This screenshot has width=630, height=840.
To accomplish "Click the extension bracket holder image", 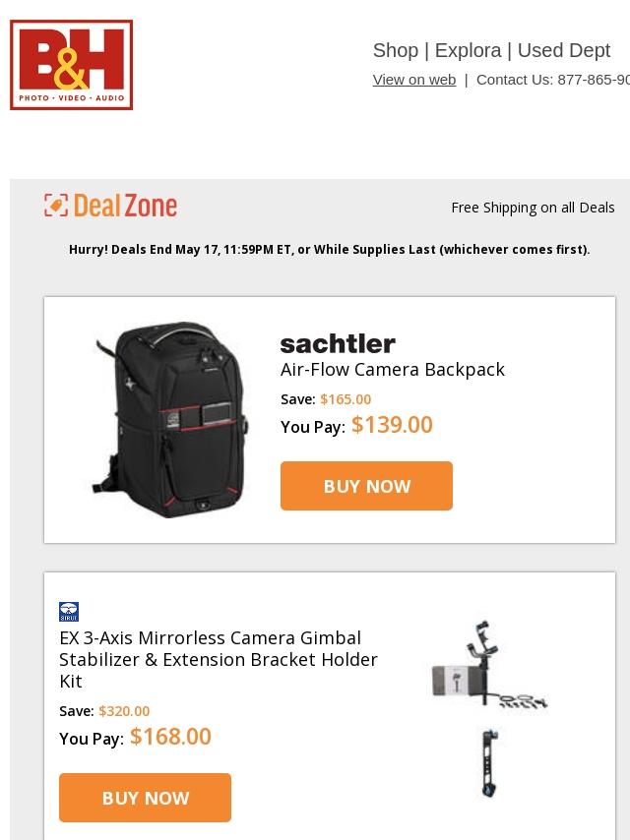I will tap(489, 763).
